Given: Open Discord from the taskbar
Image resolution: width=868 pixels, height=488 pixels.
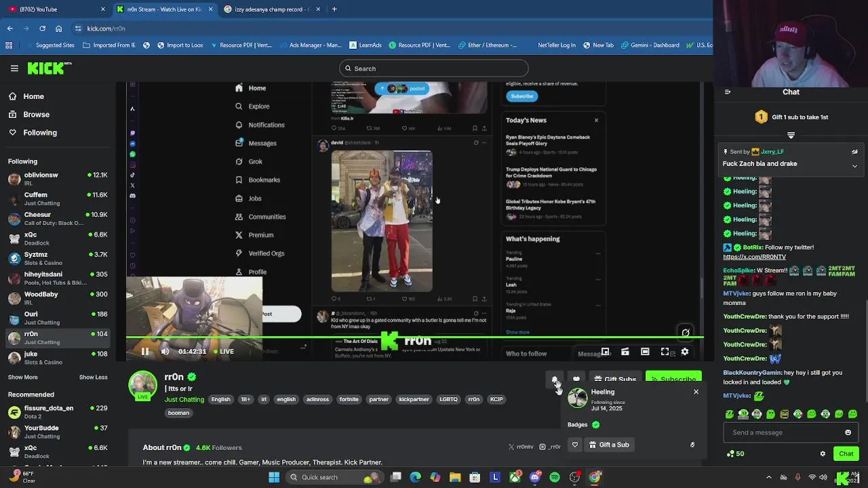Looking at the screenshot, I should [535, 477].
